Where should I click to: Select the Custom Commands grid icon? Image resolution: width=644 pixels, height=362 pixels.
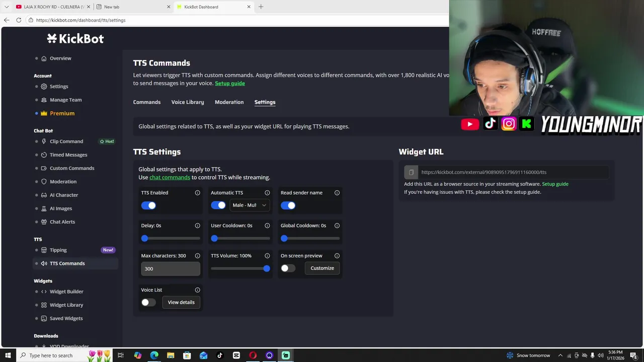pyautogui.click(x=44, y=168)
